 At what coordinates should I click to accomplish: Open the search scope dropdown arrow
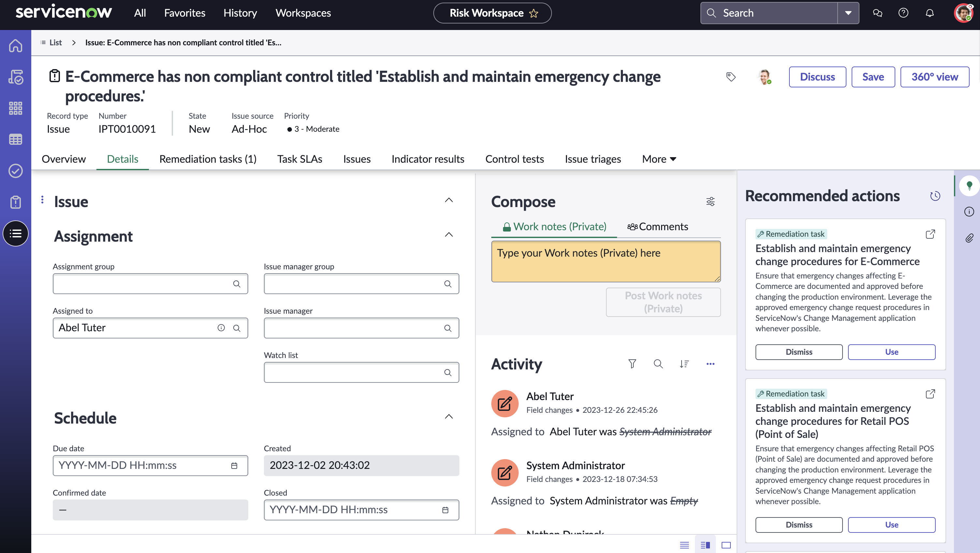coord(848,13)
